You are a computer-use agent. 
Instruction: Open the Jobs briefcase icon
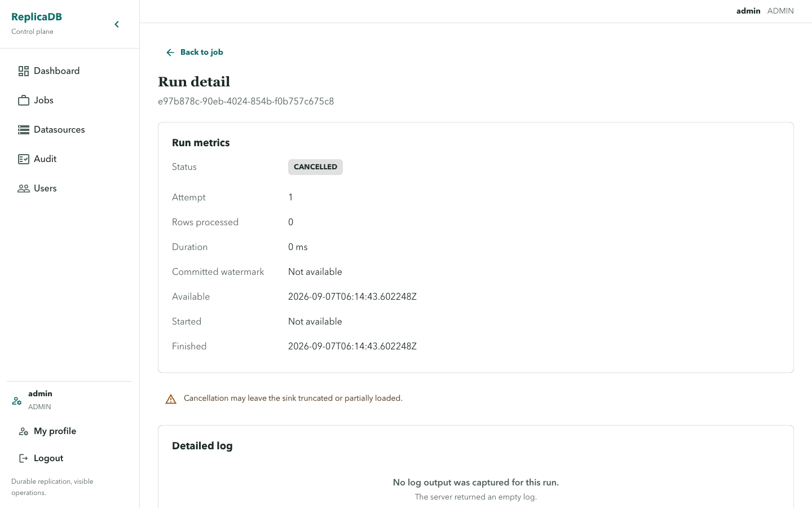(24, 100)
